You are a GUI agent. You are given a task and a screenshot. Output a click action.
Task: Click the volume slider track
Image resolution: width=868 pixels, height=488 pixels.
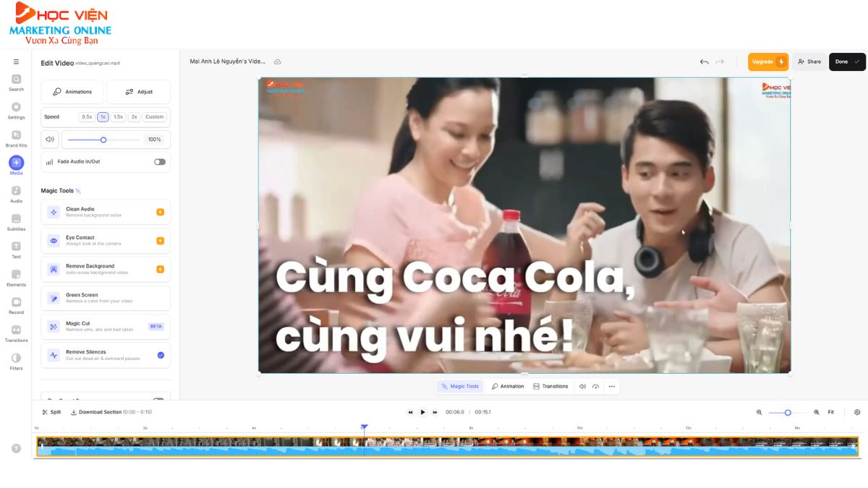(x=103, y=140)
